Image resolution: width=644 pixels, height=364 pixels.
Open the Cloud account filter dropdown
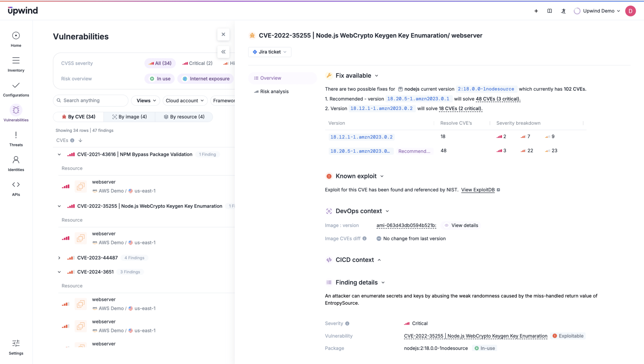(x=185, y=101)
